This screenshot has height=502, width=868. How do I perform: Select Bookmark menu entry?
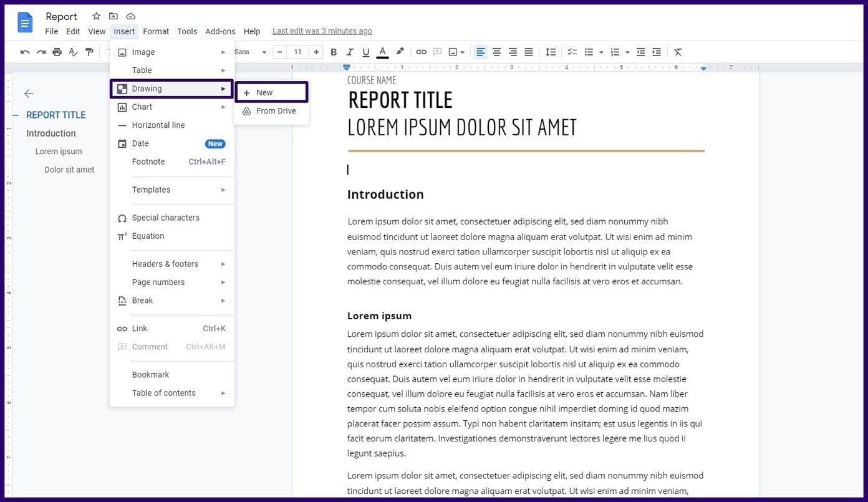(x=171, y=375)
